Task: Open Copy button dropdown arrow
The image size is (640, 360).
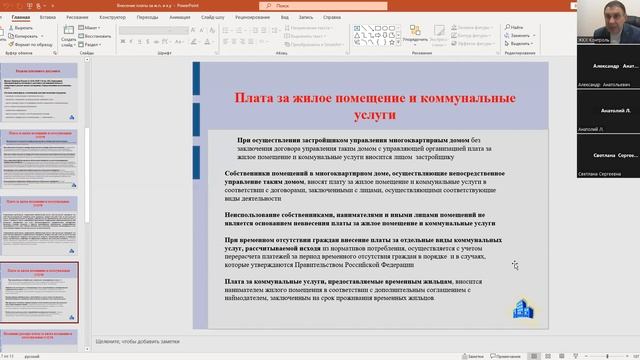Action: [42, 36]
